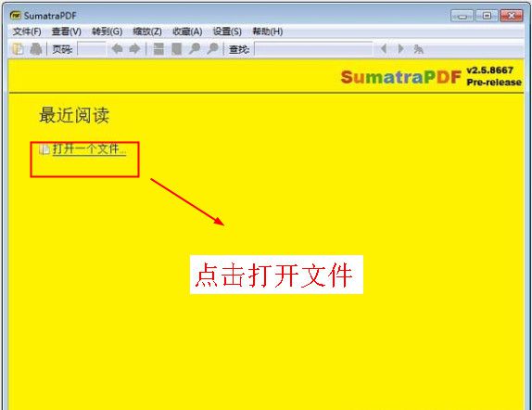Click the 页码 page number field

(x=91, y=49)
